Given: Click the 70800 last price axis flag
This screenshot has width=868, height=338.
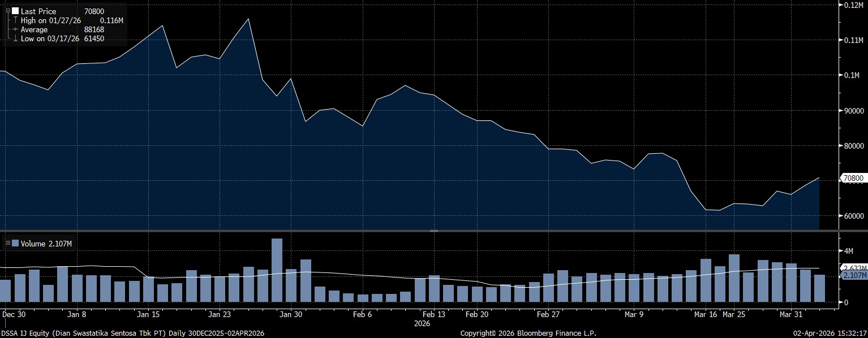Looking at the screenshot, I should (x=853, y=178).
